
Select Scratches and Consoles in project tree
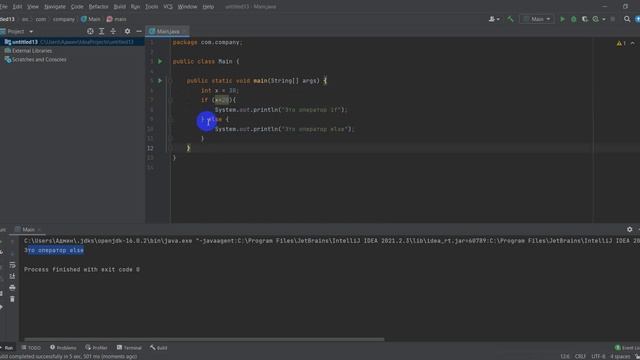pos(39,60)
